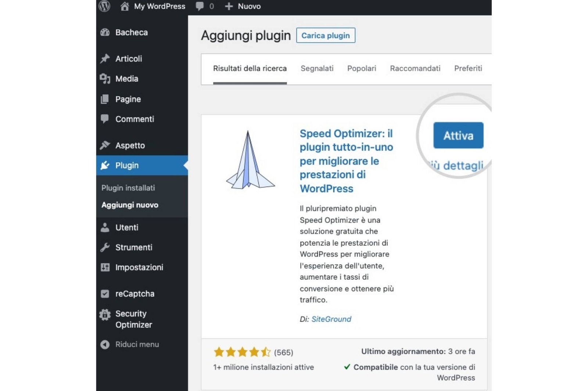The width and height of the screenshot is (588, 391).
Task: Click the Commenti speech bubble icon
Action: coord(105,119)
